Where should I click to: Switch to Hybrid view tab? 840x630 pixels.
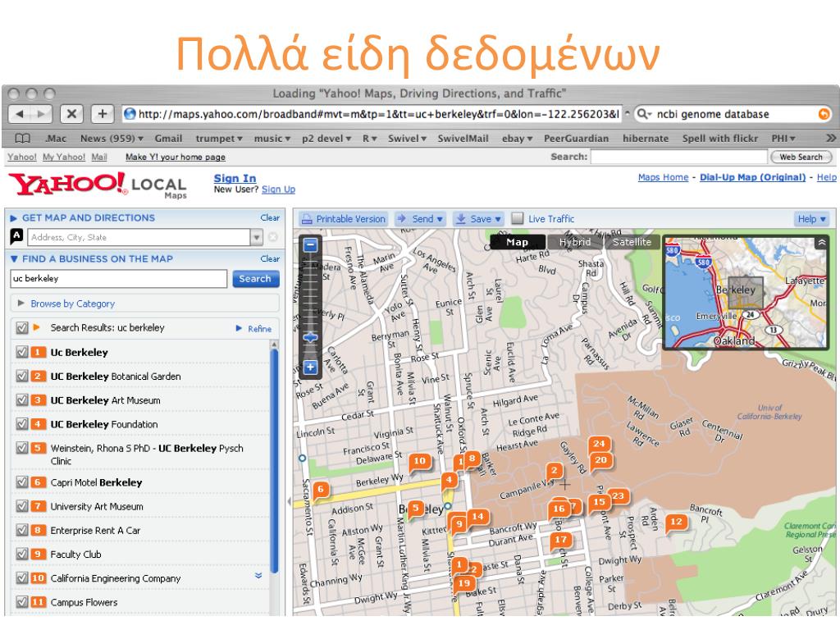575,242
